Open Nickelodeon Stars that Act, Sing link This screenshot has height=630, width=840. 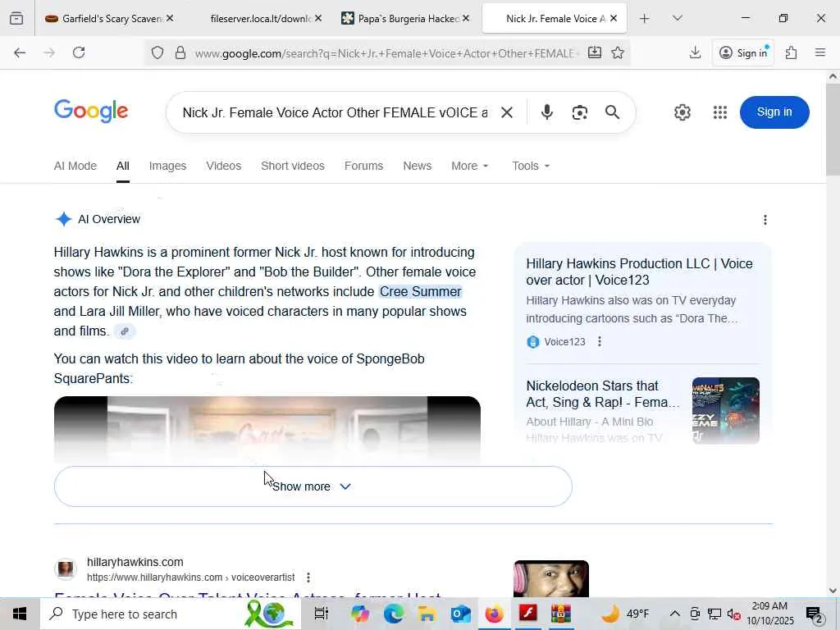coord(603,394)
